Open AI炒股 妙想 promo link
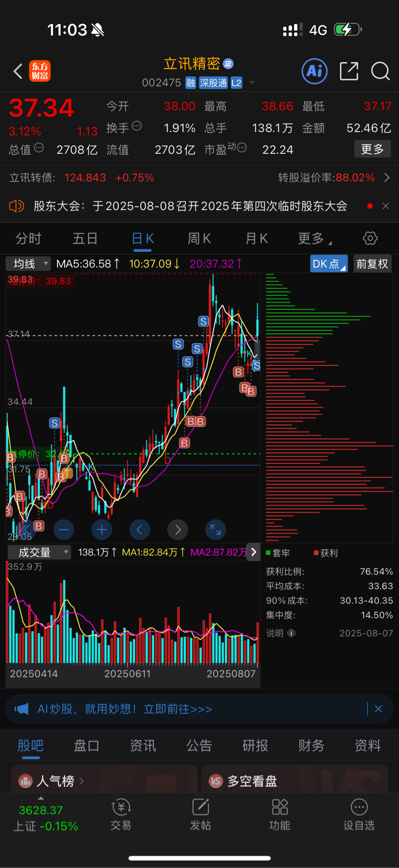399x868 pixels. (x=125, y=709)
